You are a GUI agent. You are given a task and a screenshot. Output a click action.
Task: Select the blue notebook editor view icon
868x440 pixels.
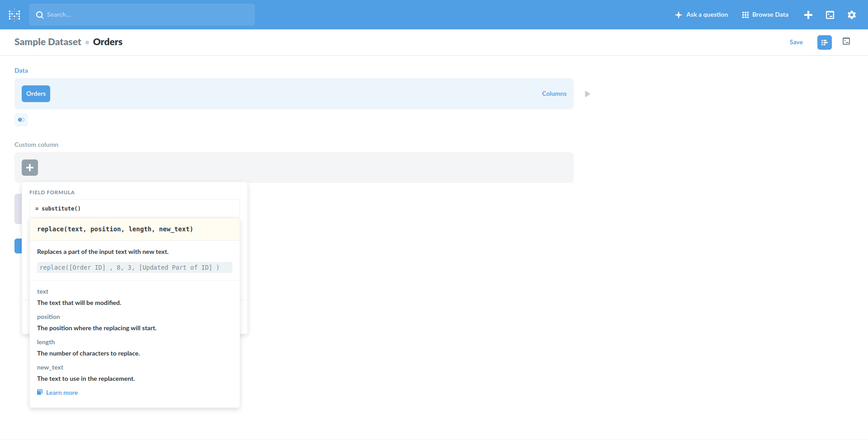(824, 42)
